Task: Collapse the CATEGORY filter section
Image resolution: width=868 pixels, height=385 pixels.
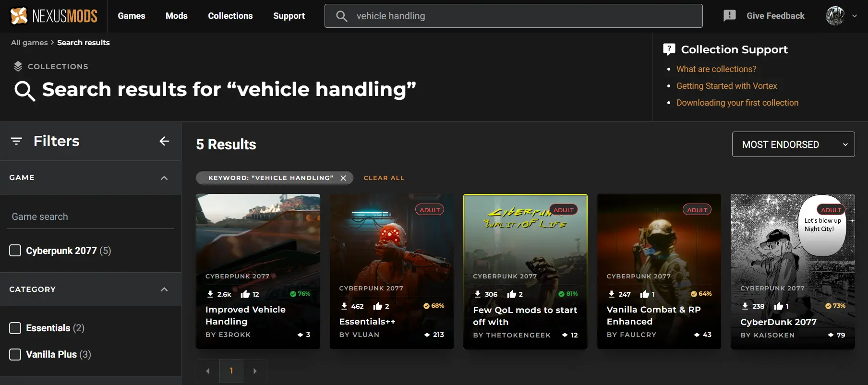Action: tap(164, 289)
